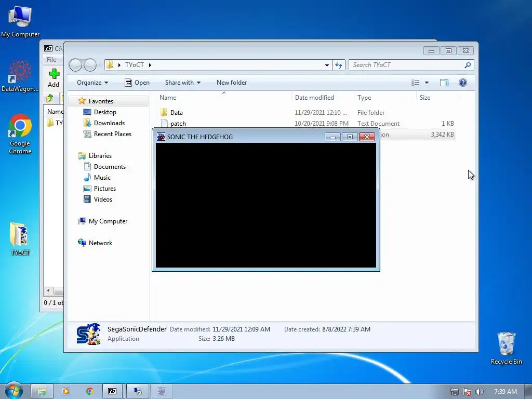This screenshot has height=399, width=532.
Task: Click the Open toolbar button
Action: click(137, 83)
